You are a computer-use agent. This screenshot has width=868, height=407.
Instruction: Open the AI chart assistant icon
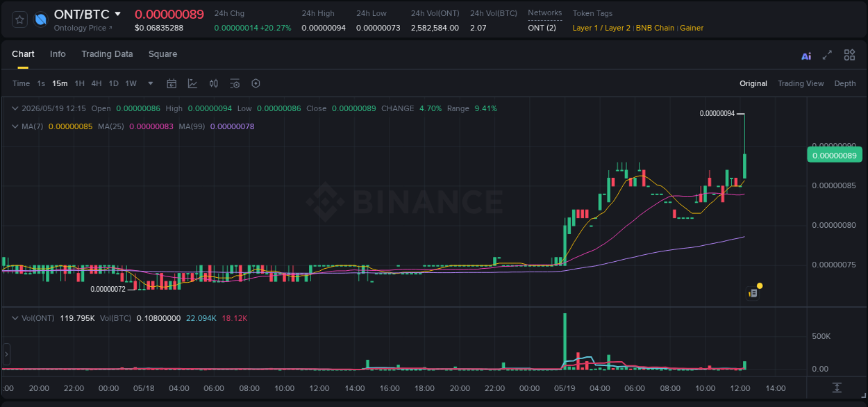click(x=806, y=56)
